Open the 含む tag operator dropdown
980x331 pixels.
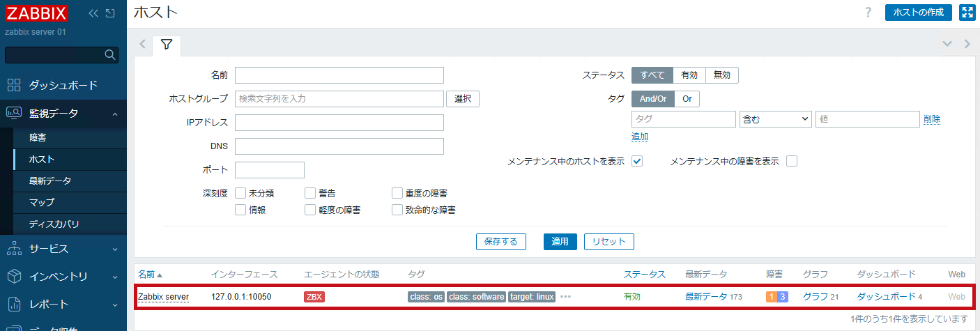point(776,119)
